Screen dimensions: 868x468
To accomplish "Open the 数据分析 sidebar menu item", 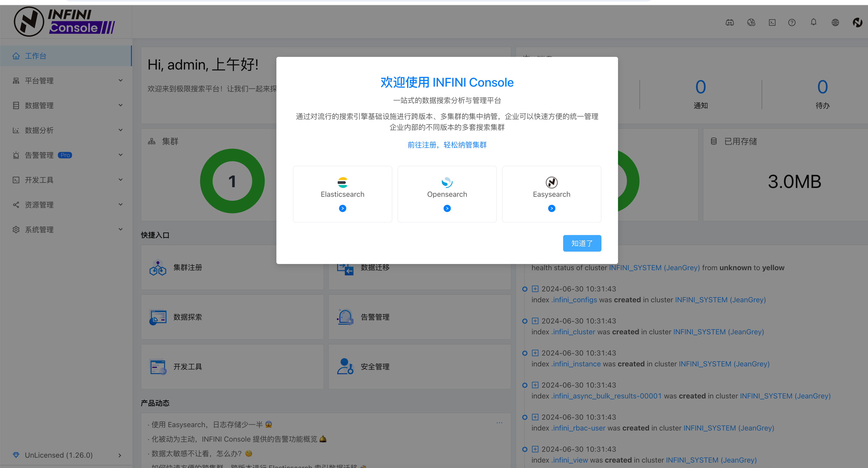I will pos(66,130).
